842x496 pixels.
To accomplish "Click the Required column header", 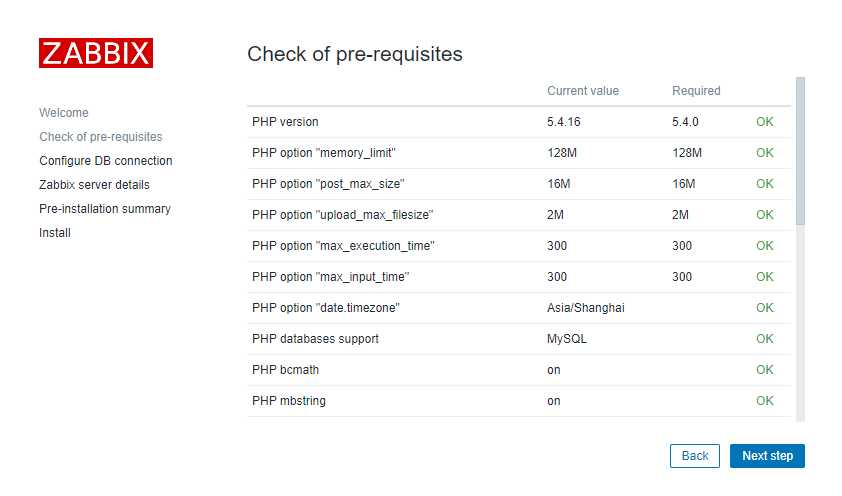I will 696,91.
